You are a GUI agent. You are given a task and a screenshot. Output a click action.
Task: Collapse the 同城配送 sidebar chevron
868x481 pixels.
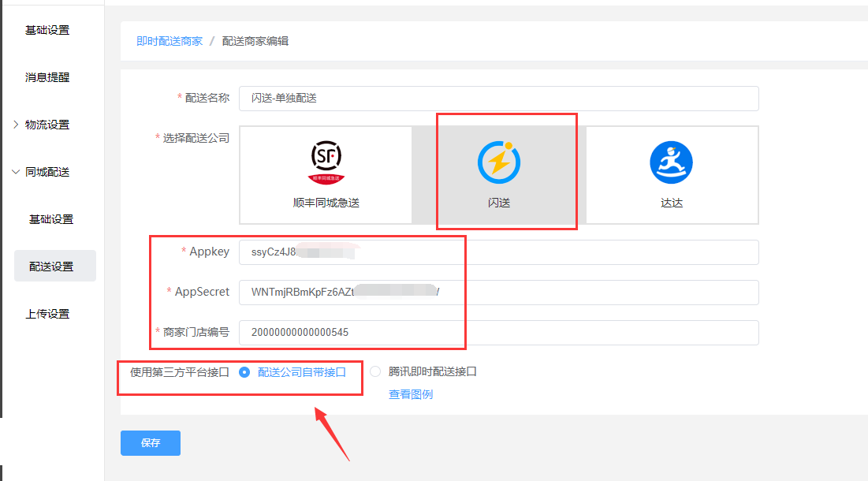click(16, 172)
